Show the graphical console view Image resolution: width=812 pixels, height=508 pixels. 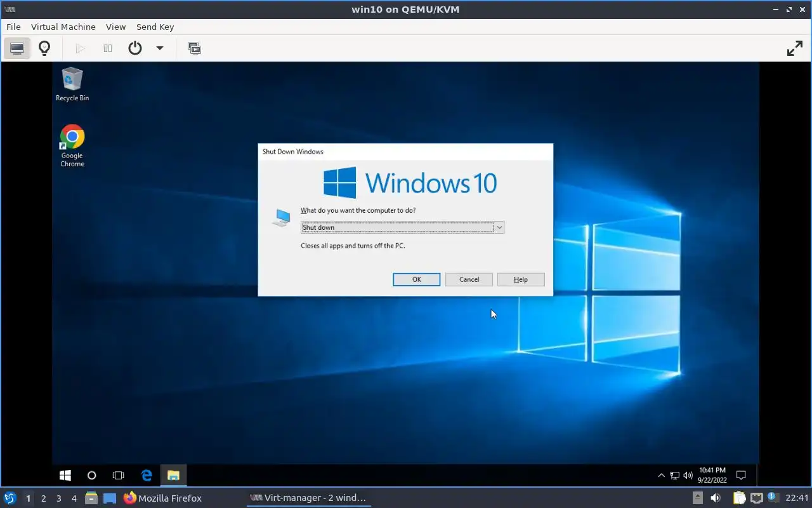[x=17, y=48]
